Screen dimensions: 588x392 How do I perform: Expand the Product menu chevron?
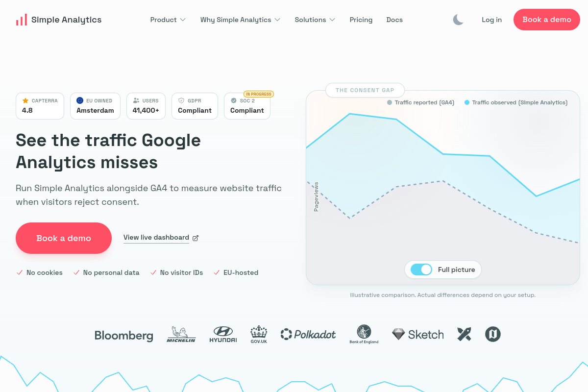tap(183, 20)
